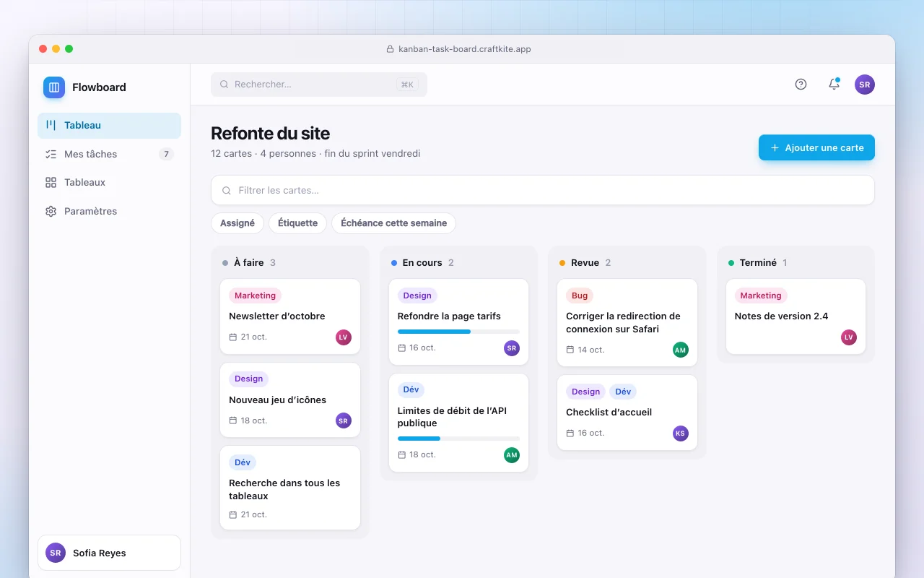Open the Refondre la page tarifs title
The image size is (924, 578).
[449, 316]
